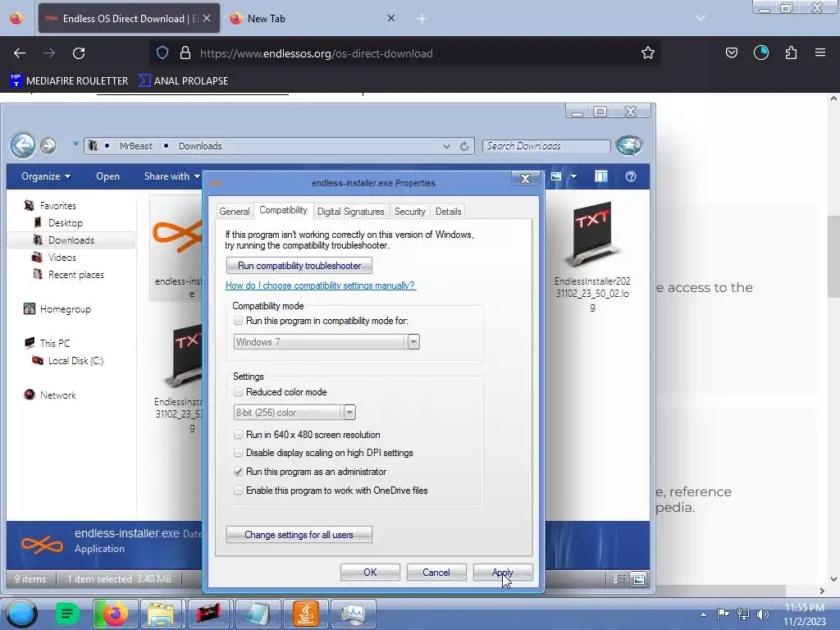Viewport: 840px width, 630px height.
Task: Open Pocket save icon in Firefox toolbar
Action: click(731, 52)
